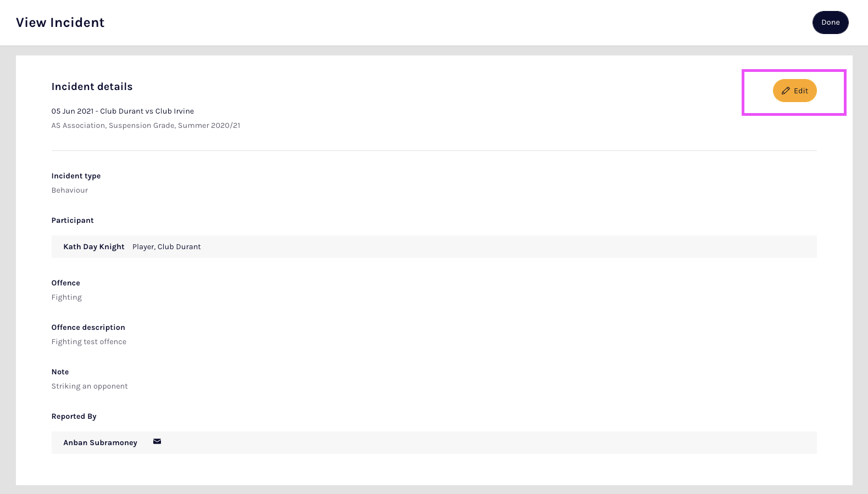Screen dimensions: 868x494
Task: Select the 'Fighting test offence' description text
Action: (x=89, y=342)
